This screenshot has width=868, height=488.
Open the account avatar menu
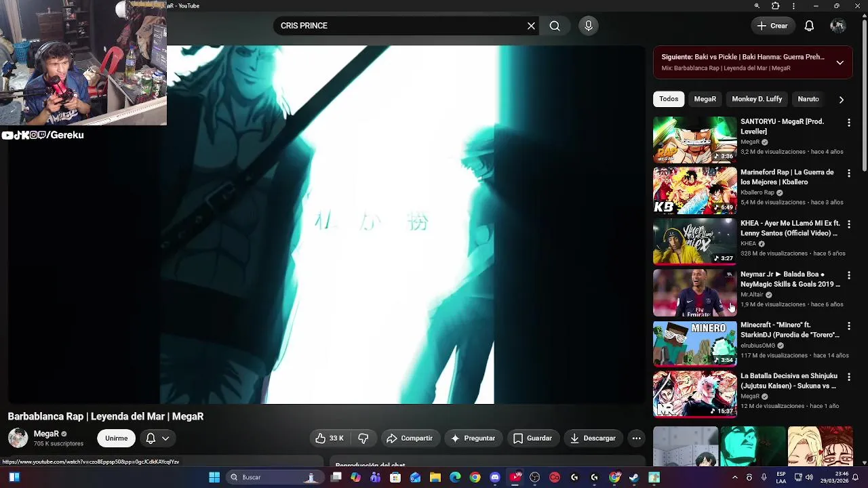(837, 26)
